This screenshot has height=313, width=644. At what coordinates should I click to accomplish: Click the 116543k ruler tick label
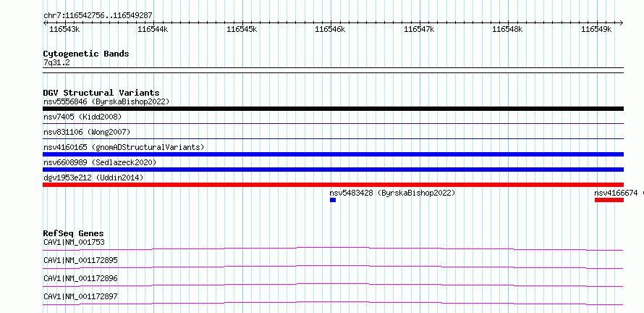click(x=64, y=29)
